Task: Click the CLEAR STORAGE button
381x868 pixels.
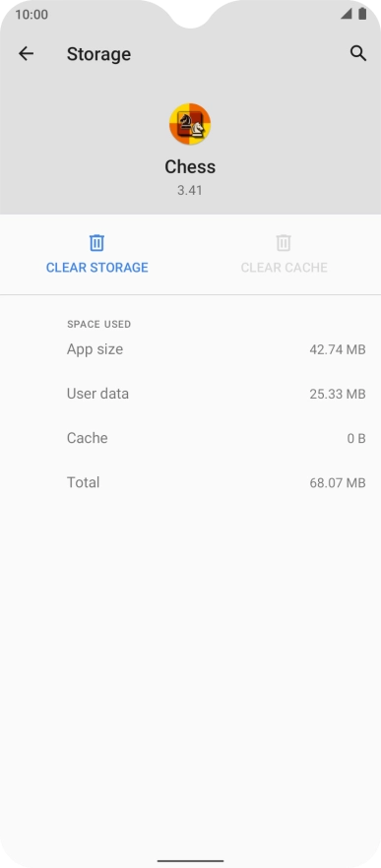Action: (96, 254)
